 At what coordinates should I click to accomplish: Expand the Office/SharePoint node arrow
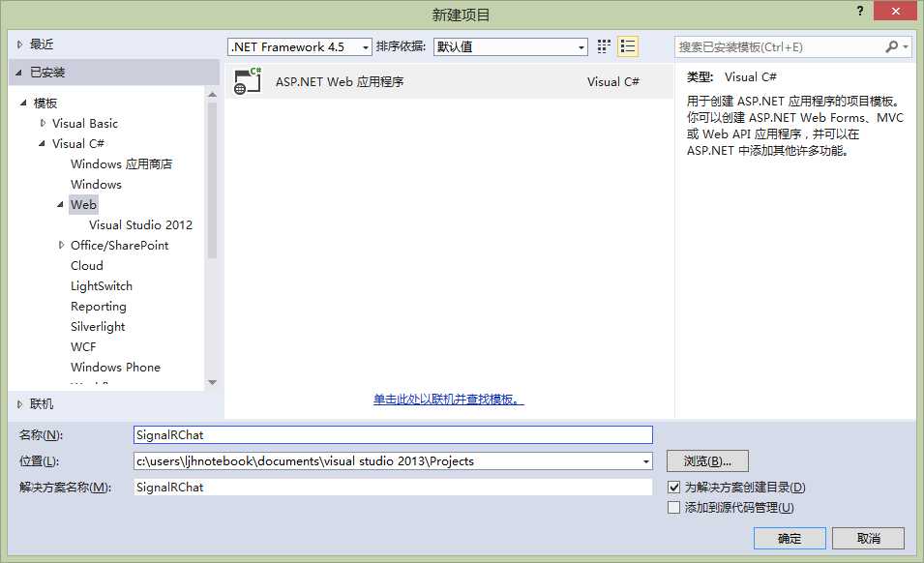61,245
